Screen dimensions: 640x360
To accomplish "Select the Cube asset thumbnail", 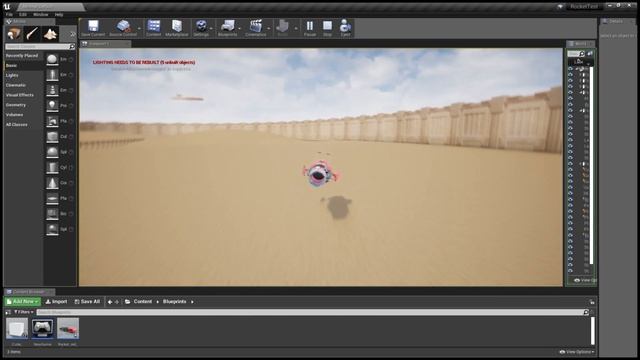I will coord(17,329).
